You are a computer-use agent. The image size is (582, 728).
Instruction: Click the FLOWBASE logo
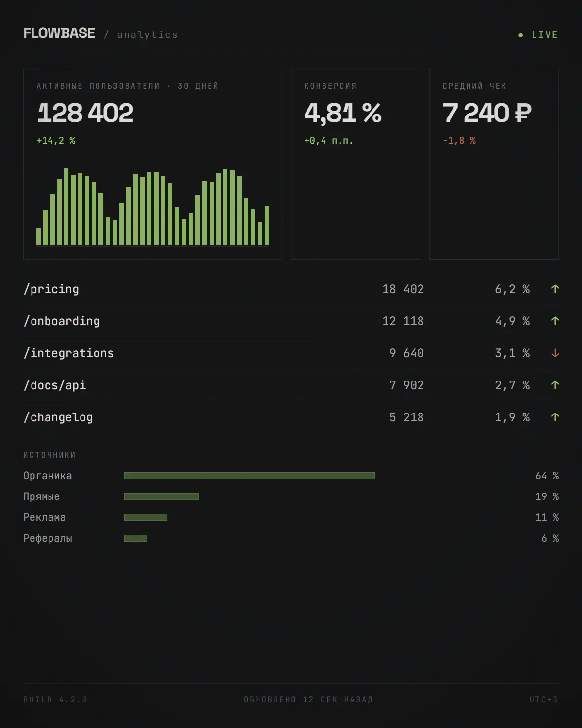[59, 33]
